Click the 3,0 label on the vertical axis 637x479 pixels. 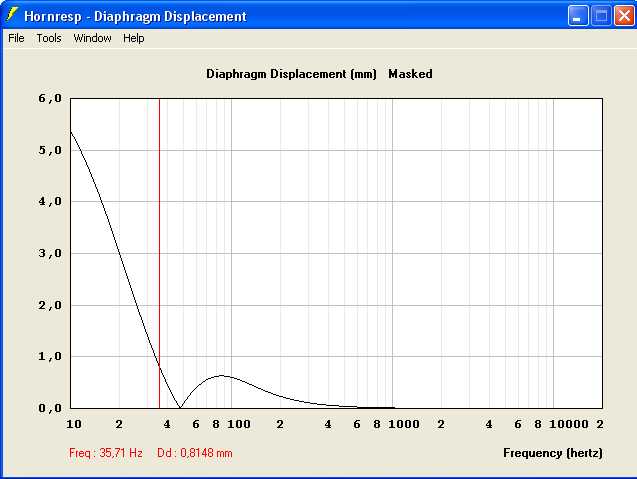click(50, 253)
